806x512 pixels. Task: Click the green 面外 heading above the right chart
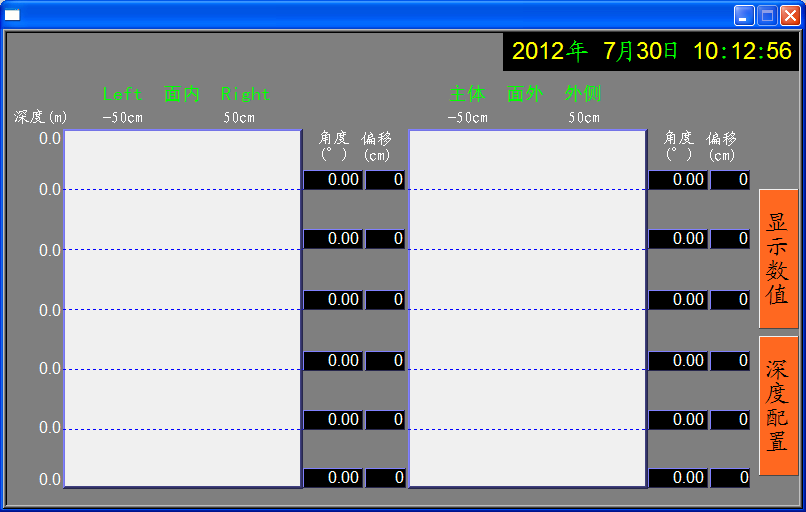(x=525, y=94)
